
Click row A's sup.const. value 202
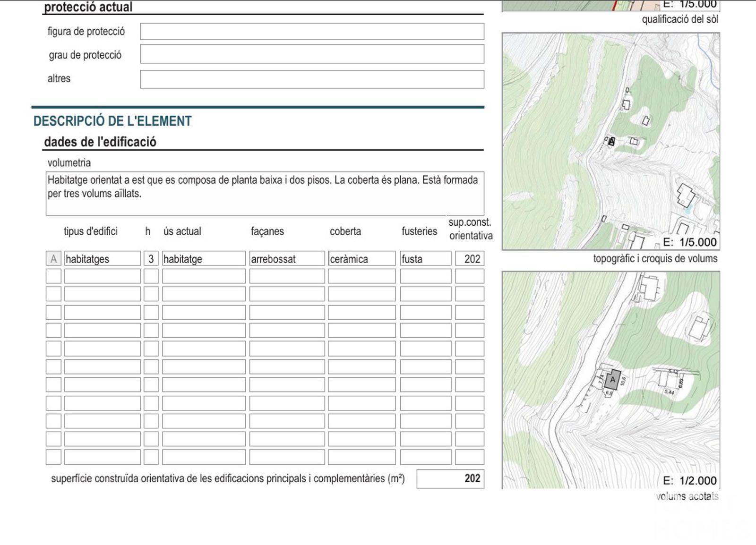[x=470, y=259]
